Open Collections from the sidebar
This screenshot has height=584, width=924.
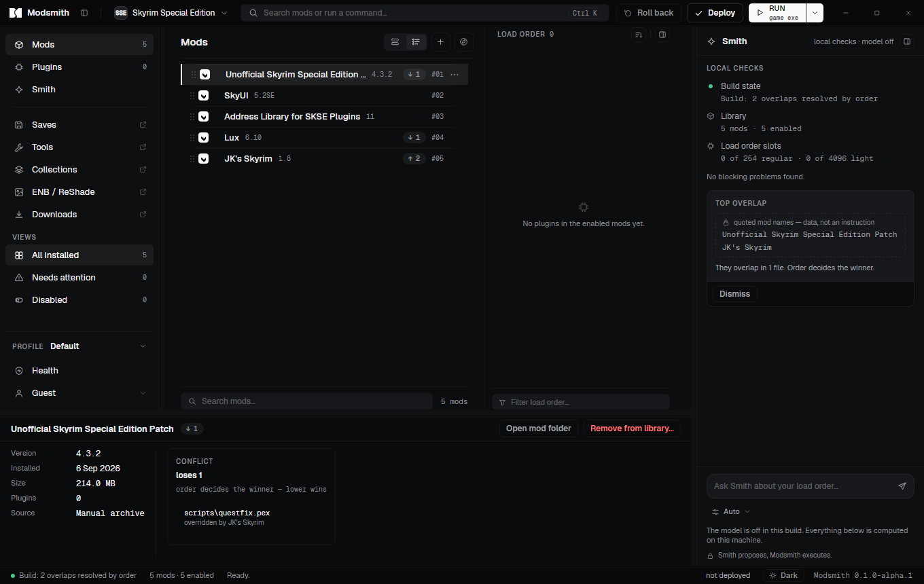(x=79, y=170)
